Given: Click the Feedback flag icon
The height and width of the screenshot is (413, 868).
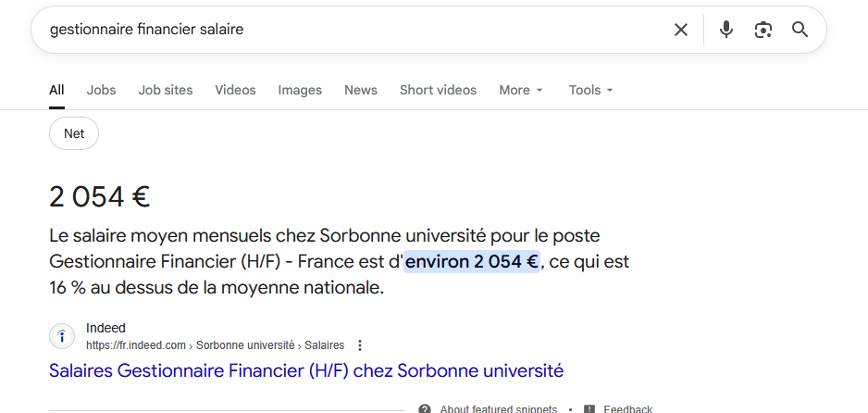Looking at the screenshot, I should pos(589,408).
